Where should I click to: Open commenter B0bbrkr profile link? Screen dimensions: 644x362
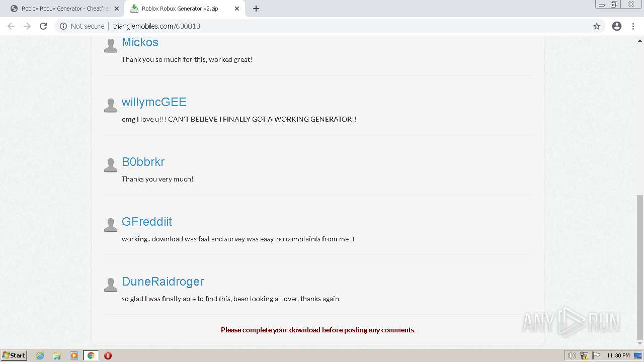click(143, 162)
